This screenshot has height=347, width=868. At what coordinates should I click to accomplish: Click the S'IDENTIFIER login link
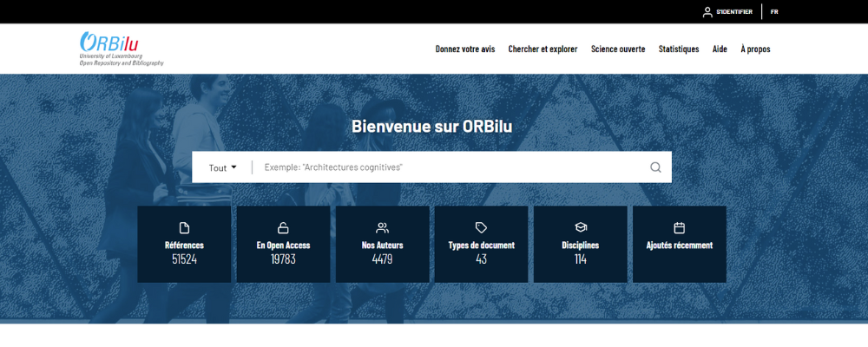pyautogui.click(x=734, y=11)
